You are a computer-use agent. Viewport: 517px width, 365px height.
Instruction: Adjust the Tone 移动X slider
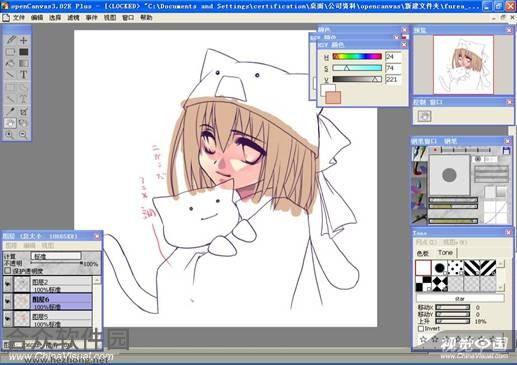click(x=453, y=307)
